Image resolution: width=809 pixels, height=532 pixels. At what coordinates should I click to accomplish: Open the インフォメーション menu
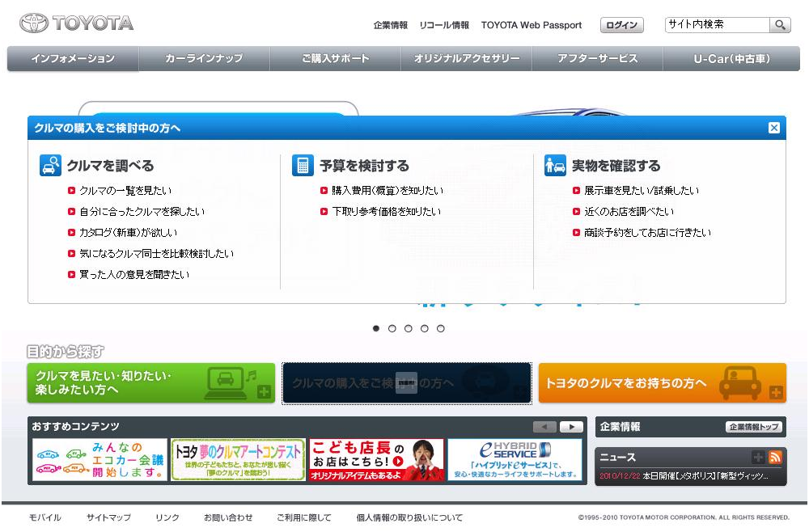pyautogui.click(x=73, y=58)
